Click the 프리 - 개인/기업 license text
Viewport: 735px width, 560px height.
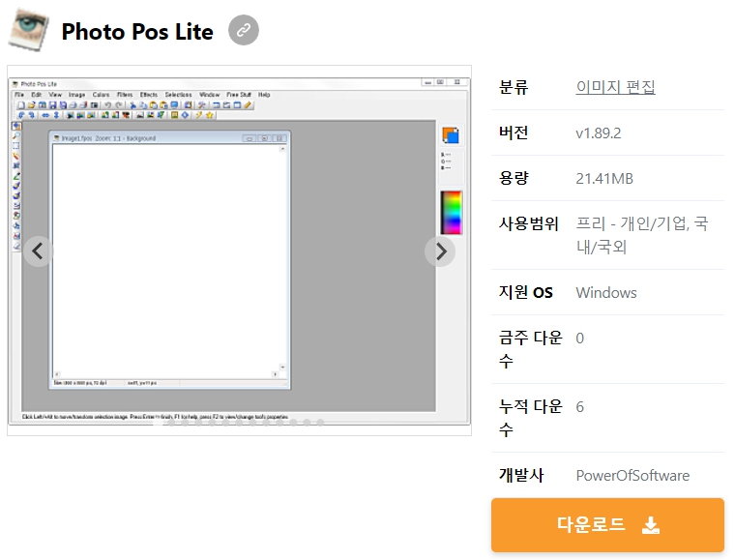click(x=642, y=235)
